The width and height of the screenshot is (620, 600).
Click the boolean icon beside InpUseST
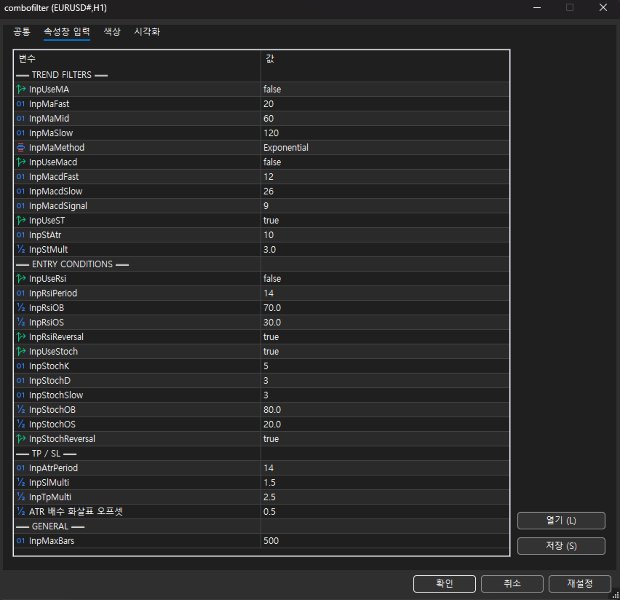(x=21, y=220)
